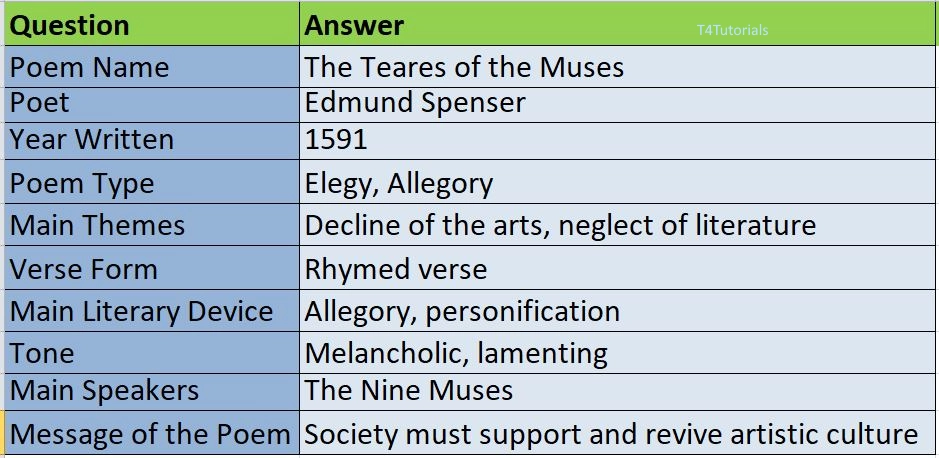This screenshot has height=458, width=939.
Task: Select the Question header cell
Action: pos(152,25)
